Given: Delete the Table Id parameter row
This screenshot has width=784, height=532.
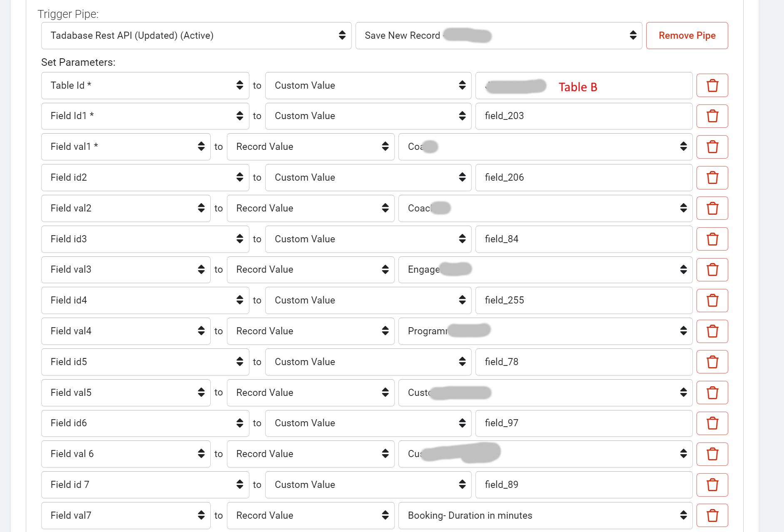Looking at the screenshot, I should coord(712,85).
